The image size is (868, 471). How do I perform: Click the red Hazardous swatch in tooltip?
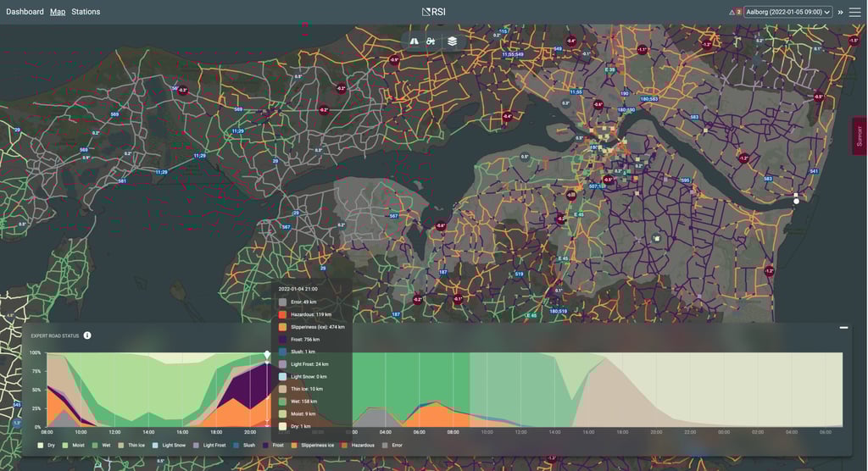[282, 314]
